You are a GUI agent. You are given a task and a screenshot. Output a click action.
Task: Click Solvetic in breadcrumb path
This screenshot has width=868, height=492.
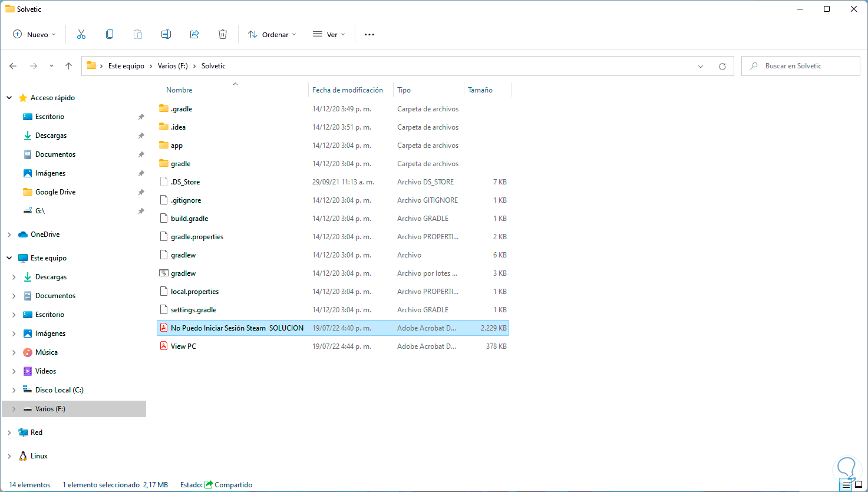[x=213, y=66]
